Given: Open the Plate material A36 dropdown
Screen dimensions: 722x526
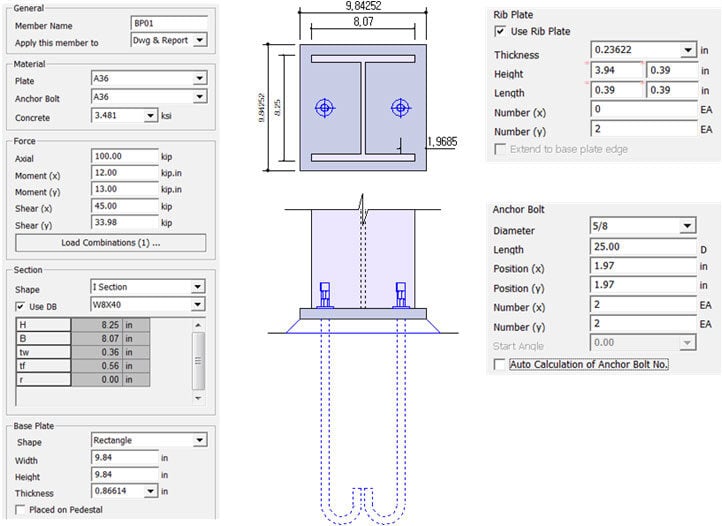Looking at the screenshot, I should point(200,79).
